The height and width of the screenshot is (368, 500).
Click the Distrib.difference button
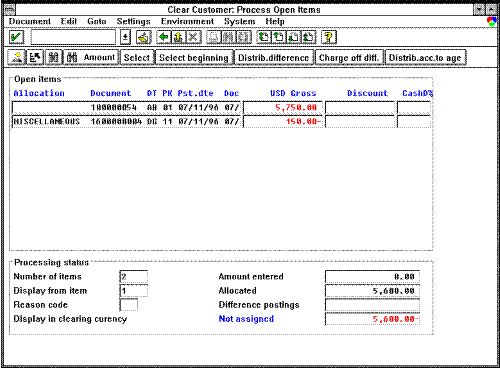273,57
